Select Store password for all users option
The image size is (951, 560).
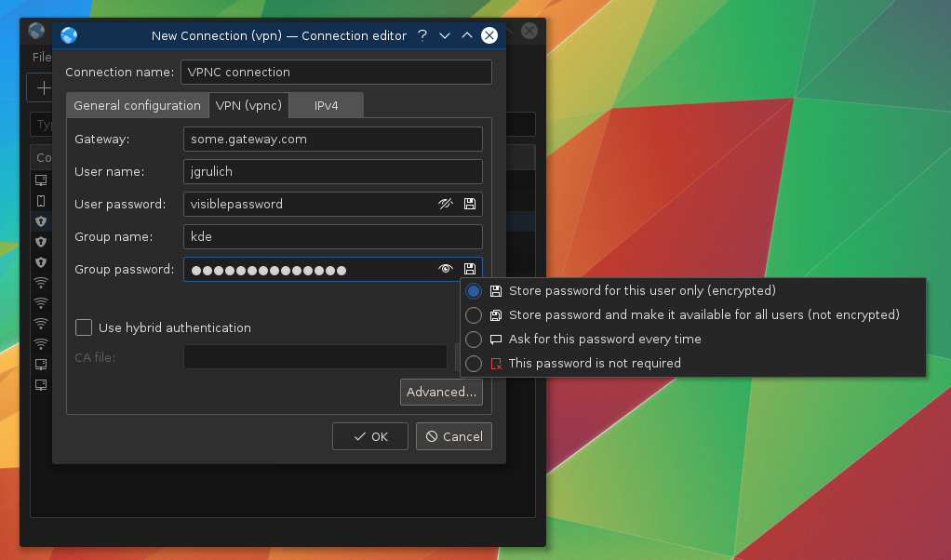click(x=474, y=315)
